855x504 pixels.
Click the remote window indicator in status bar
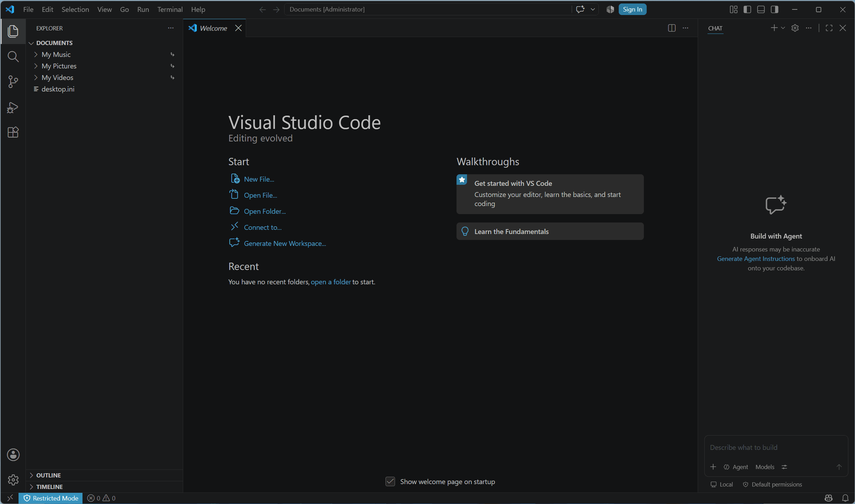(10, 498)
